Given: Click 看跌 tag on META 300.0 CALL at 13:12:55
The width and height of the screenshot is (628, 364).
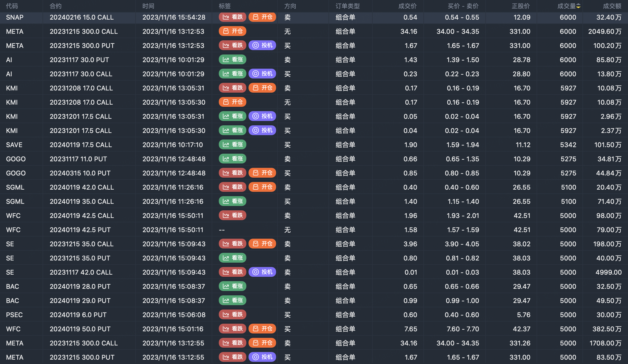Looking at the screenshot, I should pyautogui.click(x=232, y=343).
